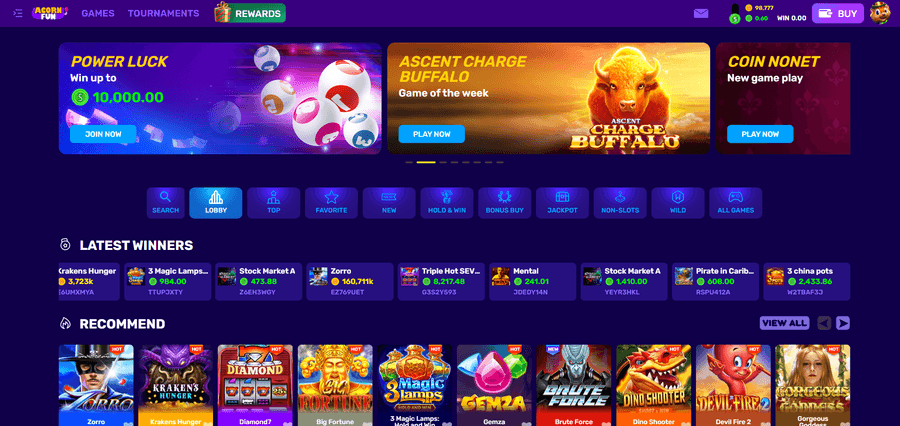Open the All Games controller category
900x426 pixels.
[735, 203]
